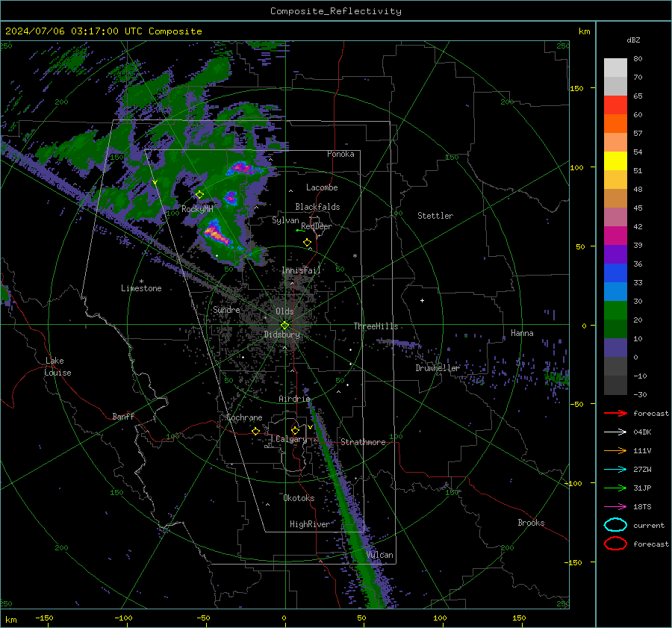Click the Airdrie town label

tap(294, 399)
